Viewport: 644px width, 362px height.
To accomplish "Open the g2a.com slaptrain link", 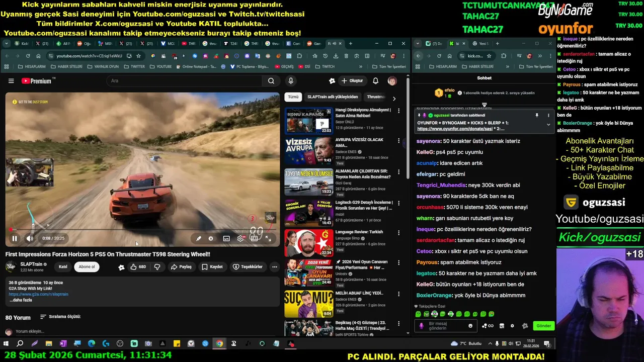I will (38, 294).
